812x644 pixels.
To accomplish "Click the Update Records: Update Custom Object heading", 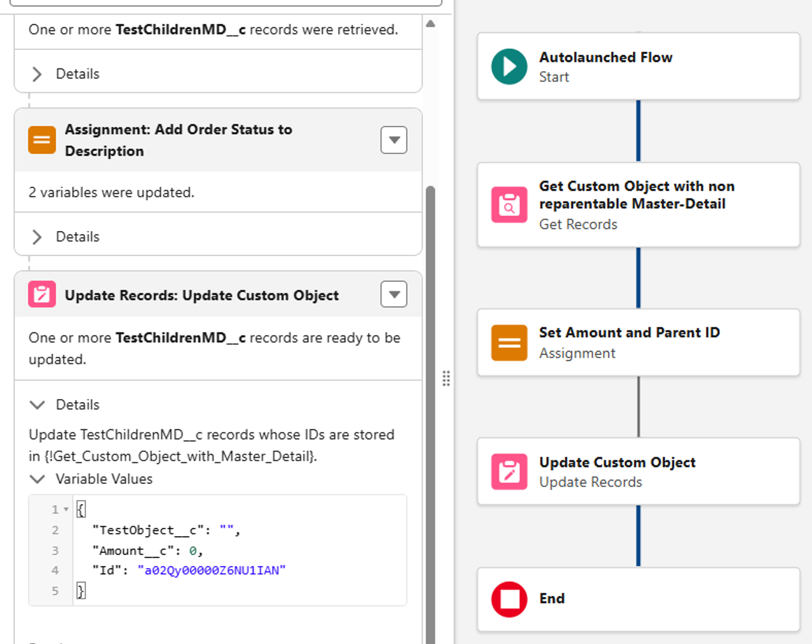I will pyautogui.click(x=202, y=295).
